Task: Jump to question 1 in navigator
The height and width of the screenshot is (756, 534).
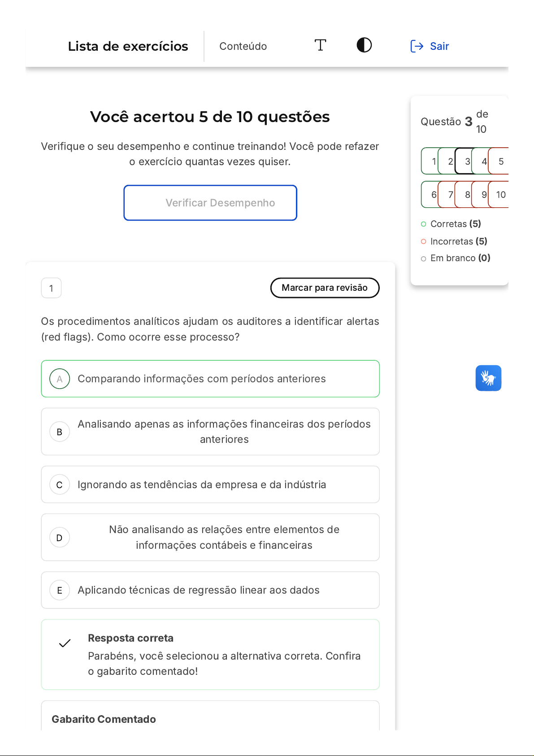Action: pos(430,161)
